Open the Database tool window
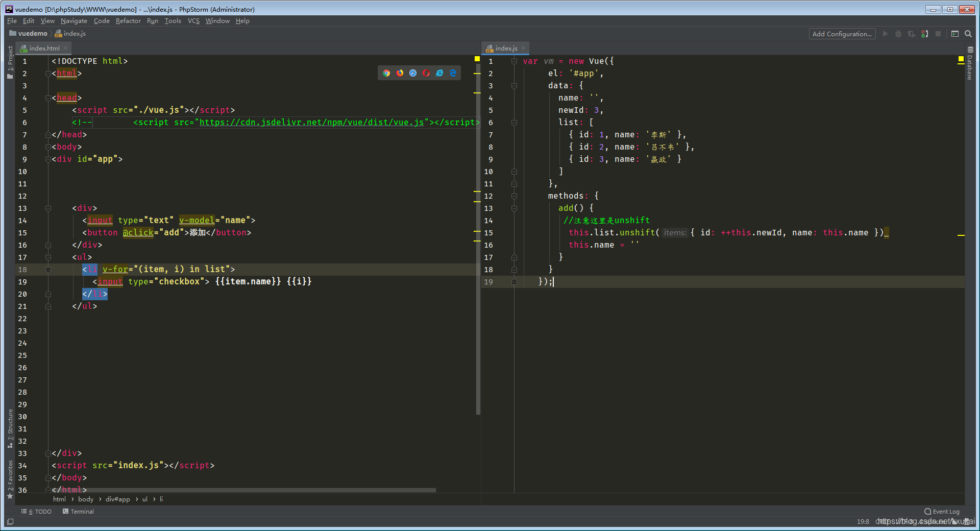The width and height of the screenshot is (980, 531). click(970, 63)
